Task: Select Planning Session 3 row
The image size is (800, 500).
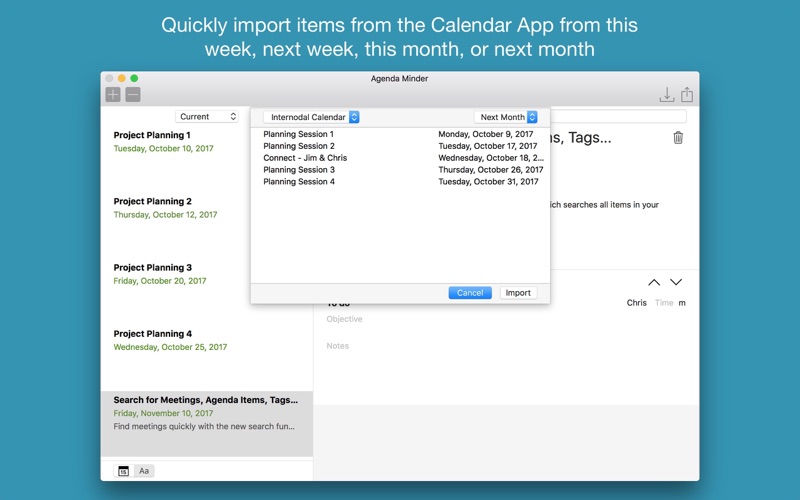Action: tap(400, 169)
